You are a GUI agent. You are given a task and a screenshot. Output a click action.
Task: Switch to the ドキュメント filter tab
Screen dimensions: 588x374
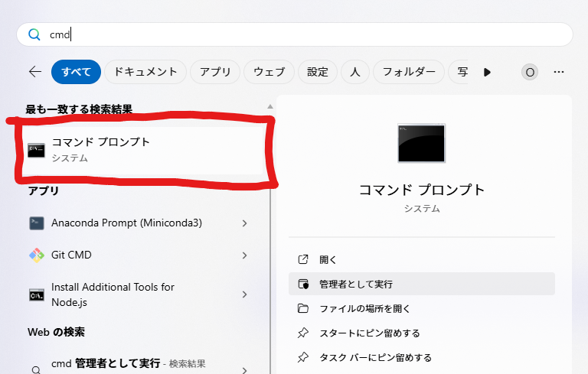point(145,72)
